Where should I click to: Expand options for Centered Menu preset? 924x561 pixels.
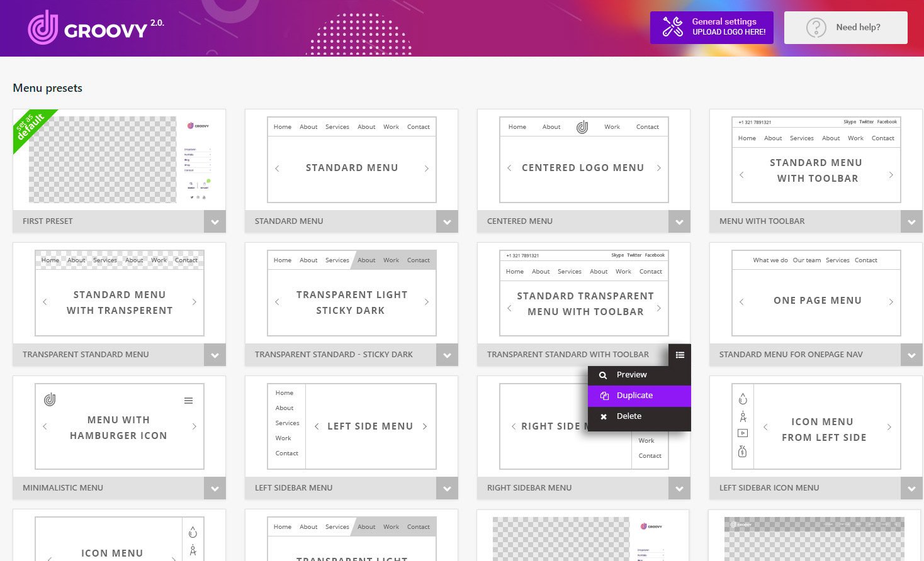[679, 221]
